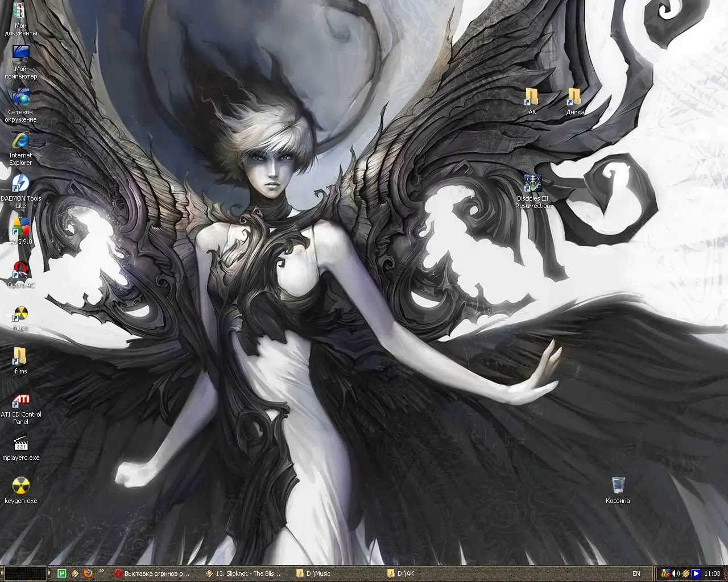Select the films folder shortcut
The width and height of the screenshot is (728, 582).
(20, 357)
